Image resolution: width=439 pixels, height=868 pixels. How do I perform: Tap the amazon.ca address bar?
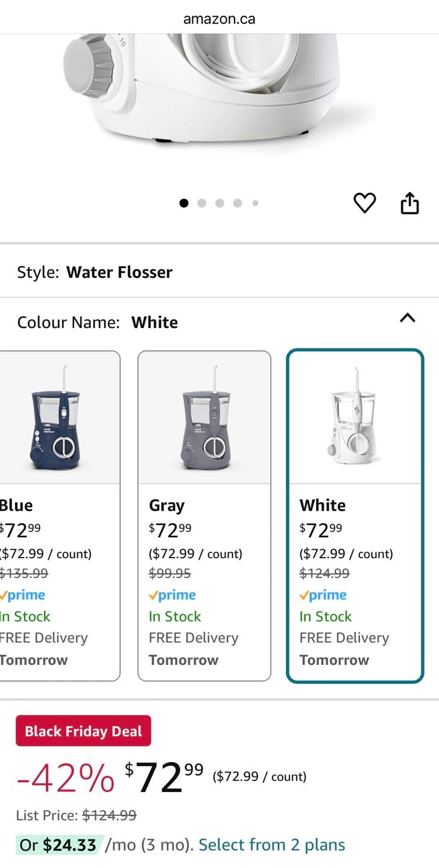(219, 19)
